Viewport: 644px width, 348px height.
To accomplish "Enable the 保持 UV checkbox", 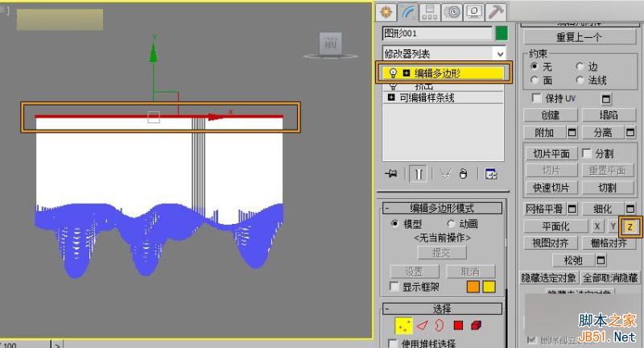I will point(536,97).
